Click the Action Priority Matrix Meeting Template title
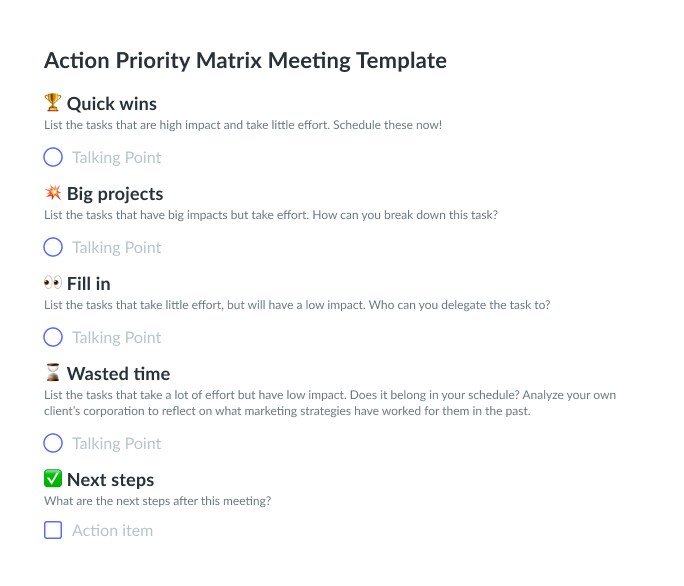Viewport: 684px width, 586px height. 245,60
